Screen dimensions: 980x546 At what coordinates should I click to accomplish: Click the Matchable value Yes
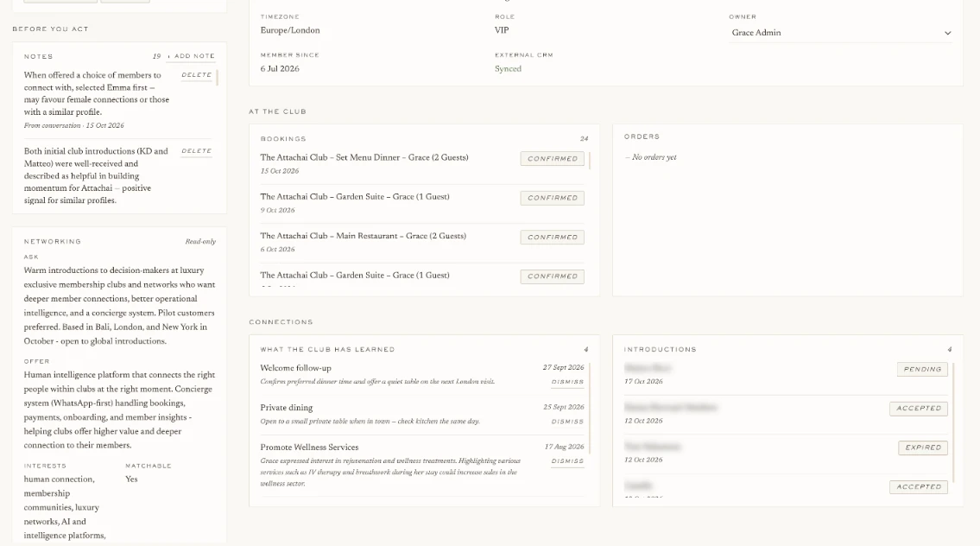pos(131,479)
